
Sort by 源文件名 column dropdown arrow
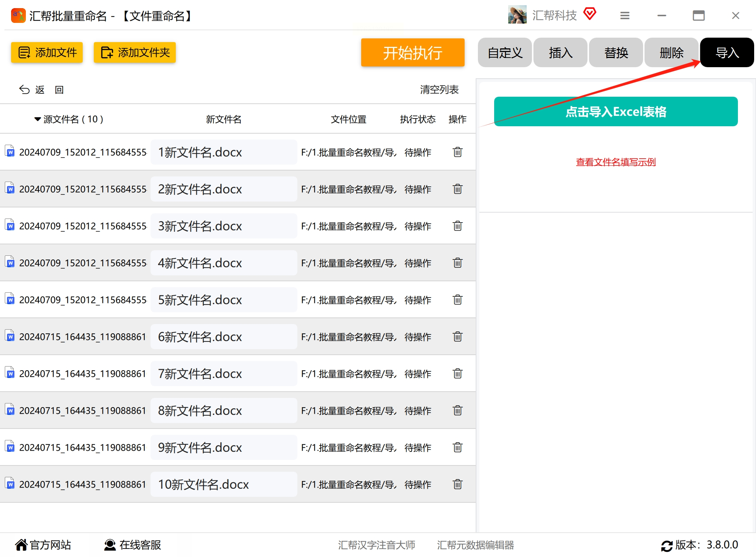pos(37,119)
